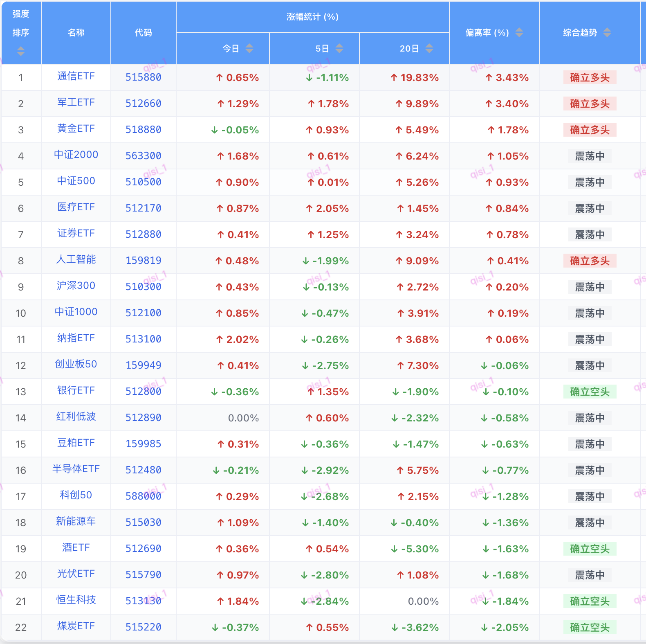The image size is (646, 644).
Task: Click the 恒生科技 fund name
Action: pyautogui.click(x=76, y=600)
